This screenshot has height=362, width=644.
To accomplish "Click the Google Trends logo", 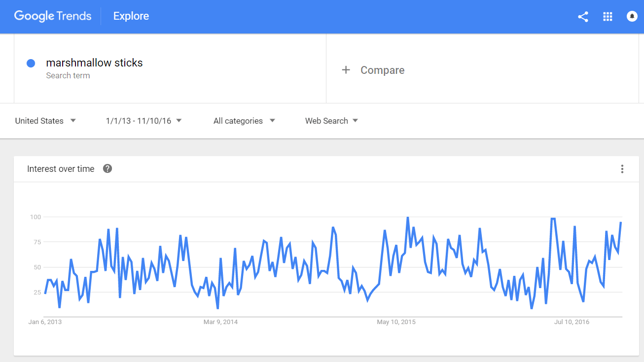I will [x=53, y=16].
